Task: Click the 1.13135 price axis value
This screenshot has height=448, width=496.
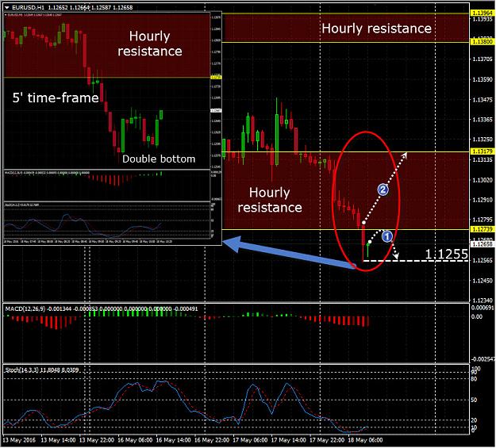Action: (x=483, y=159)
